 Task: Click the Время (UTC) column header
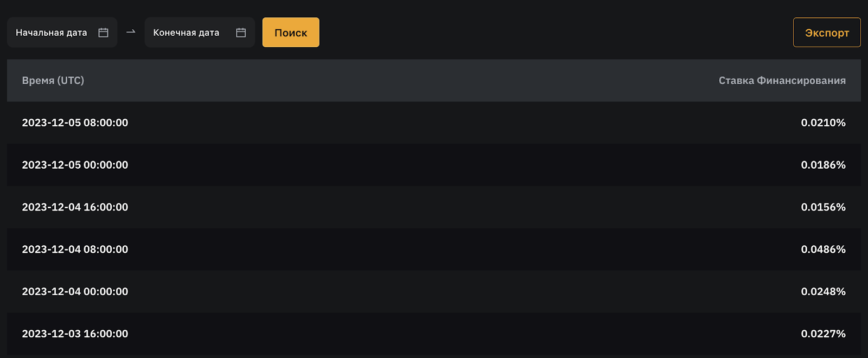53,80
